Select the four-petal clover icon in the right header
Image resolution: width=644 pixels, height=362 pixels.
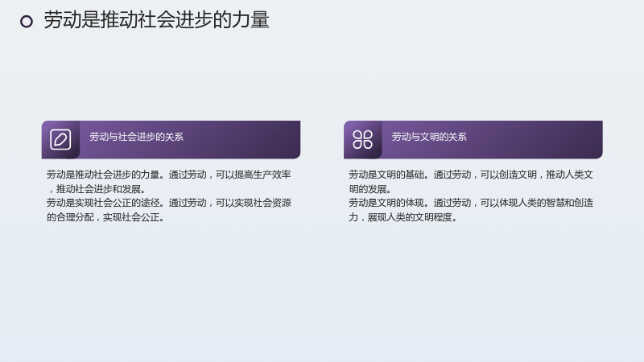pos(363,139)
